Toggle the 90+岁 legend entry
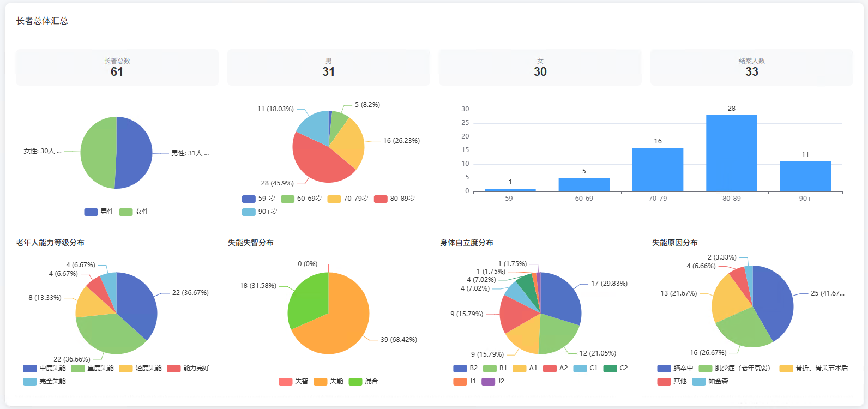868x409 pixels. 260,212
